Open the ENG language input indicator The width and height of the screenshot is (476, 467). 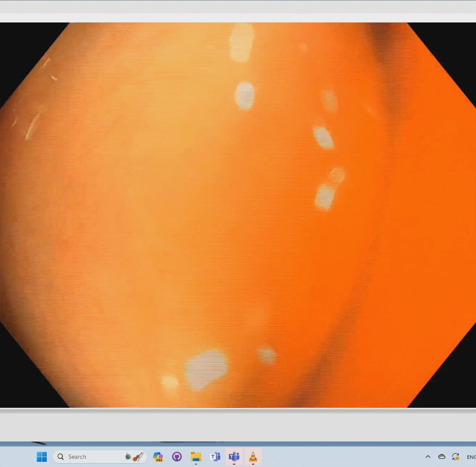[471, 457]
